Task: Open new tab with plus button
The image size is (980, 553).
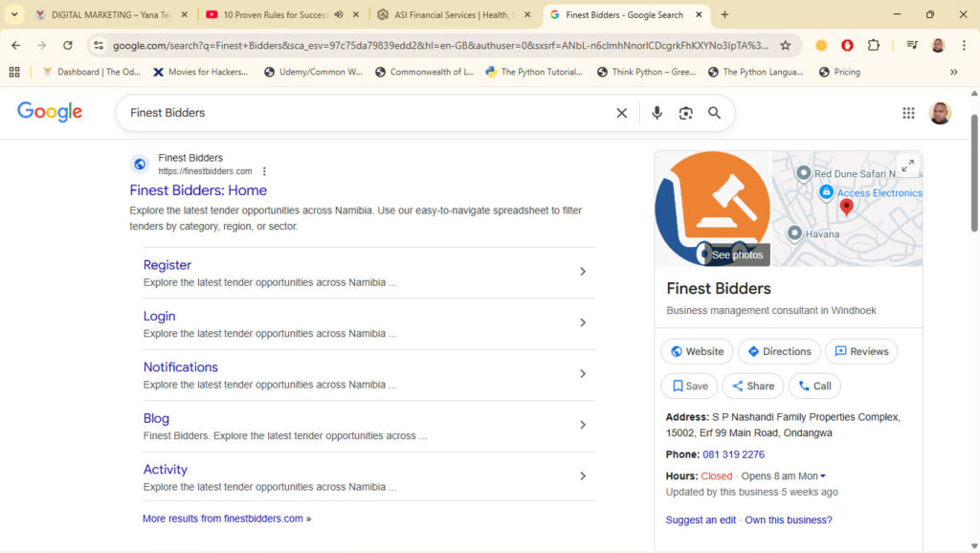Action: 724,14
